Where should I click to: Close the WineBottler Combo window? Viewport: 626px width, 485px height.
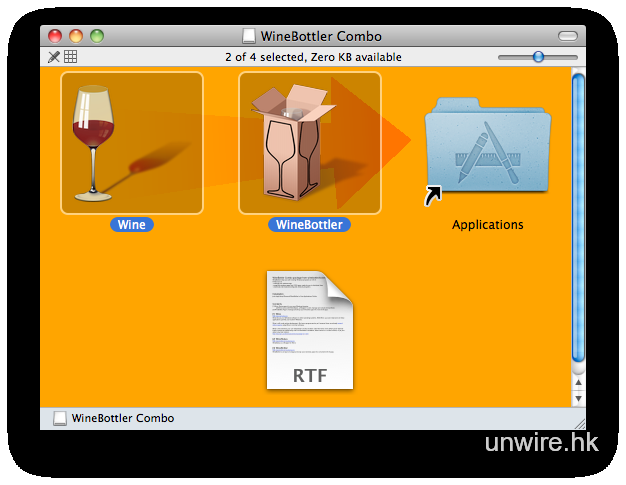(x=55, y=36)
